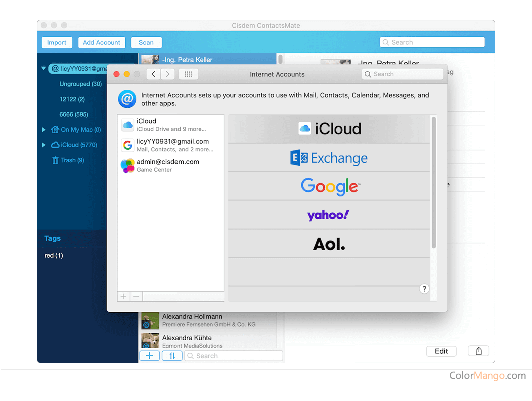The width and height of the screenshot is (532, 401).
Task: Select contact Alexandra Kühte
Action: coord(208,341)
